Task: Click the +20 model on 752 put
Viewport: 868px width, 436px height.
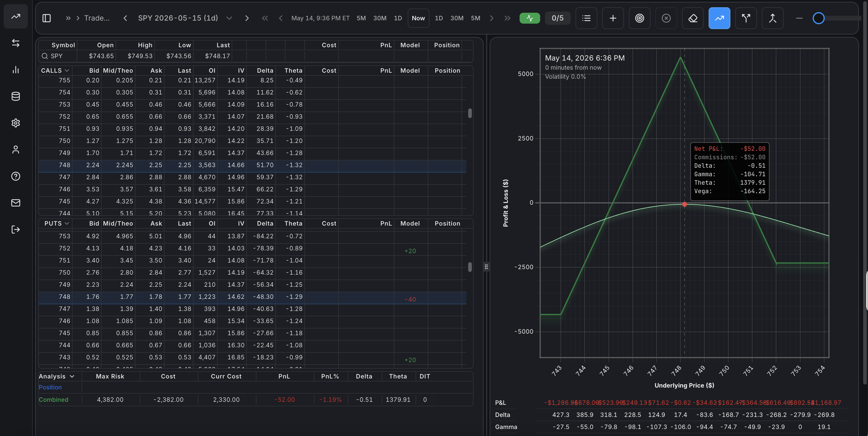Action: click(x=410, y=251)
